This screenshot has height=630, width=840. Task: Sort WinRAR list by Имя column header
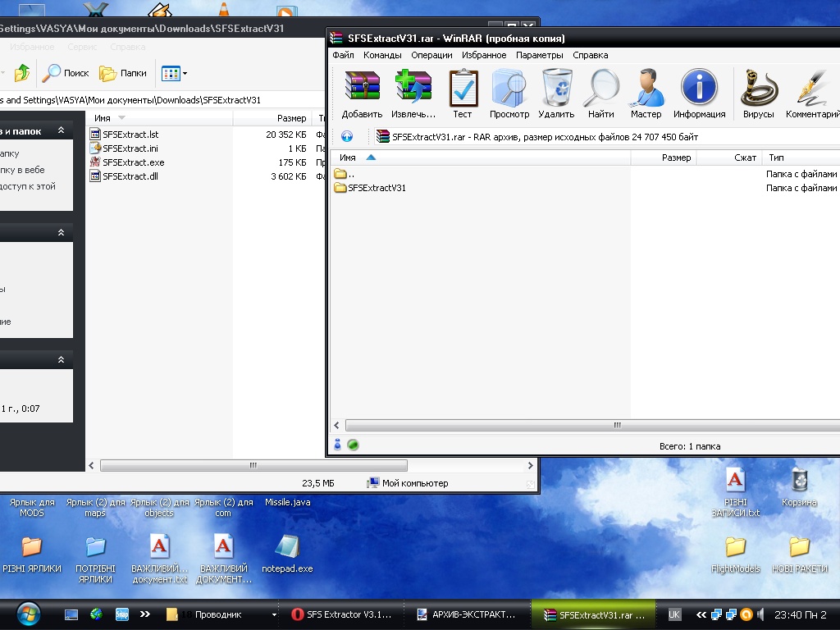click(481, 157)
